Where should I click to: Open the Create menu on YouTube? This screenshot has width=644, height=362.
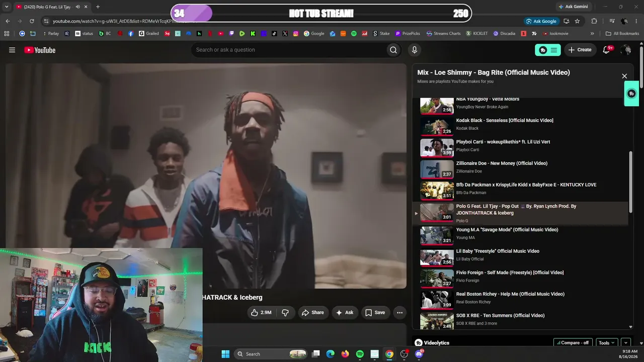coord(580,50)
